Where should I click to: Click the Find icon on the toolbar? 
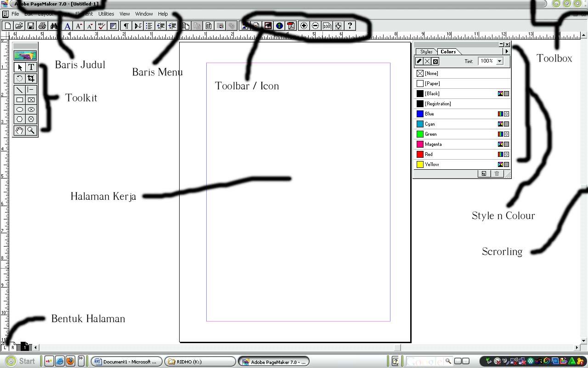click(54, 26)
